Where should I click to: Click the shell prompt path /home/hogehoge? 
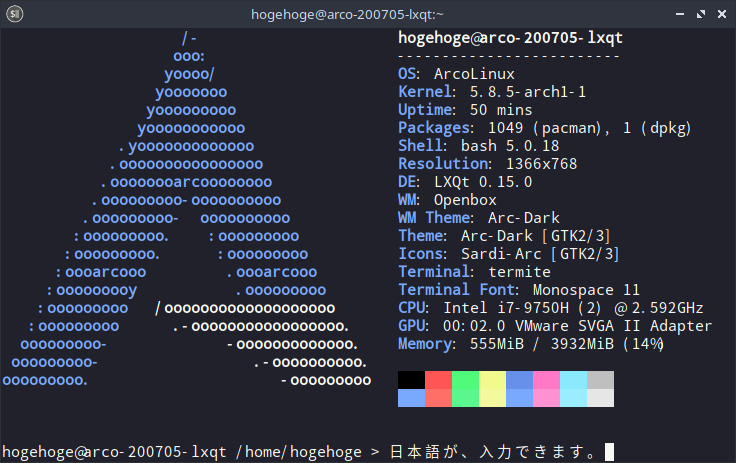coord(299,452)
